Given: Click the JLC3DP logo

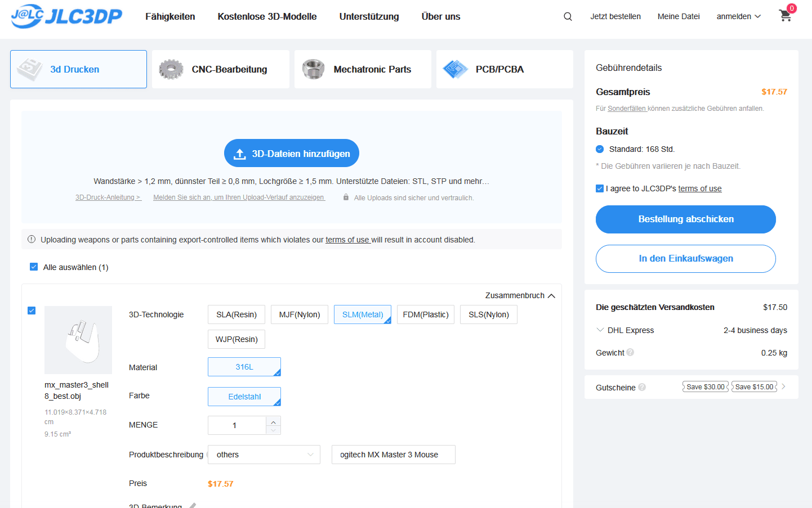Looking at the screenshot, I should click(66, 16).
